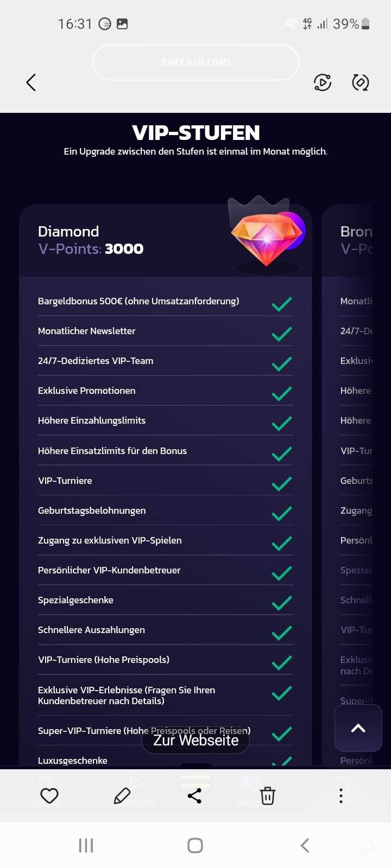Tap the Diamond gem image
The height and width of the screenshot is (868, 391).
click(x=267, y=236)
